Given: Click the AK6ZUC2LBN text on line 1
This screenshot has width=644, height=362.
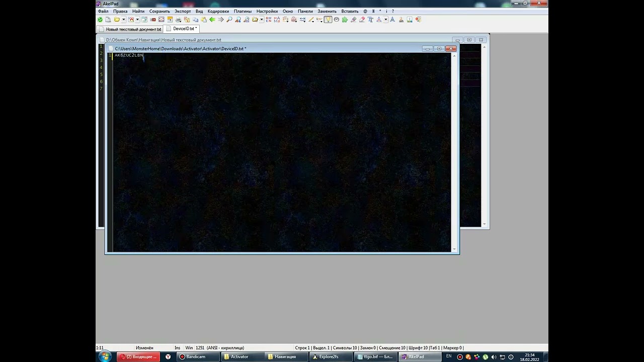Looking at the screenshot, I should 129,55.
